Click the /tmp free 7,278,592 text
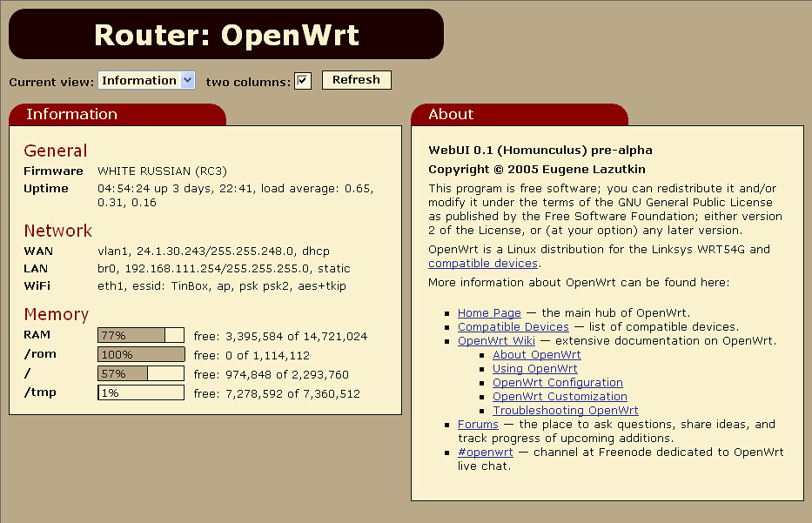The height and width of the screenshot is (523, 812). 277,394
